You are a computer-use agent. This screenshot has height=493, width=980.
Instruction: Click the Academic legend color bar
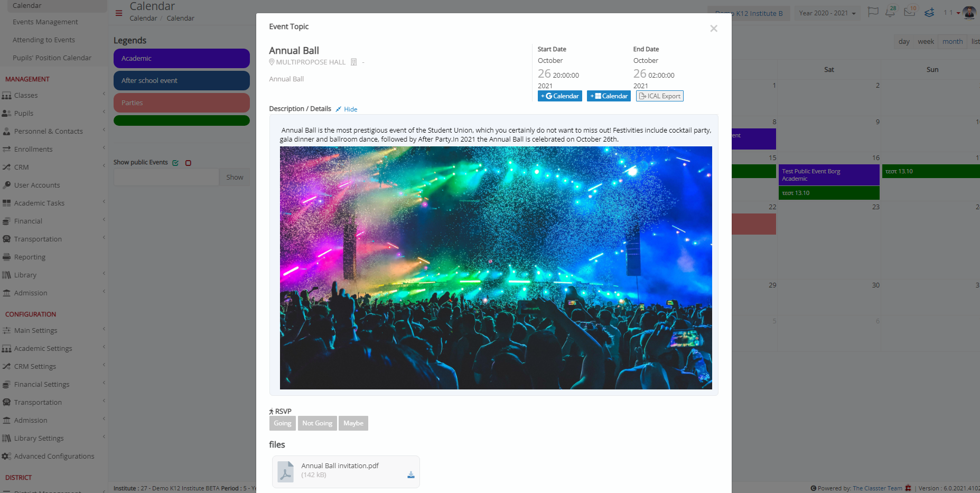click(182, 59)
